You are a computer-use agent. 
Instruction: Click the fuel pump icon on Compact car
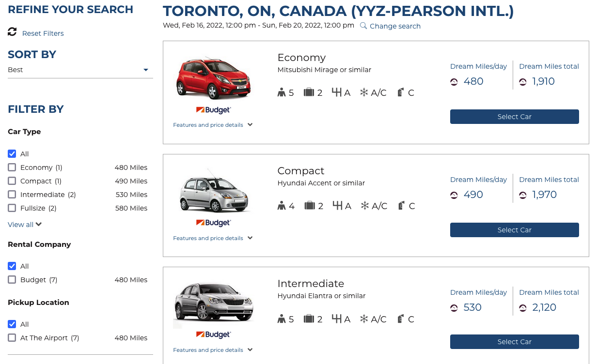[x=401, y=206]
